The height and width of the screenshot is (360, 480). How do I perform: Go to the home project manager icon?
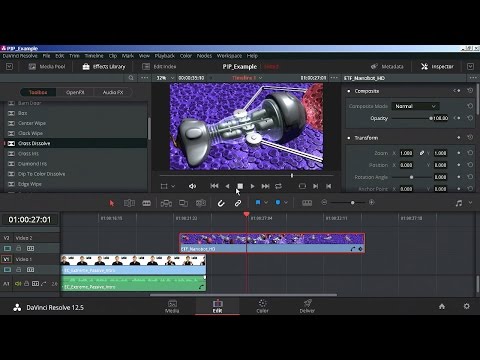pos(442,306)
